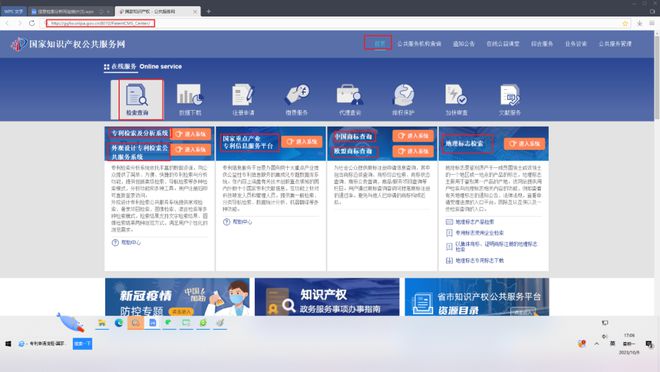Image resolution: width=660 pixels, height=372 pixels.
Task: Click the icon beside 地理标志专用标志下载
Action: click(449, 260)
